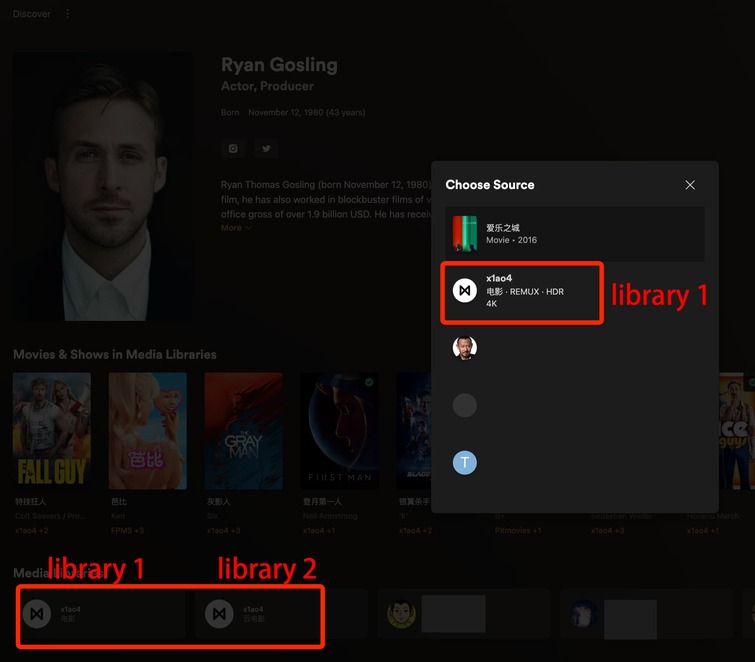
Task: Open Ryan Gosling's Twitter link icon
Action: pyautogui.click(x=266, y=148)
